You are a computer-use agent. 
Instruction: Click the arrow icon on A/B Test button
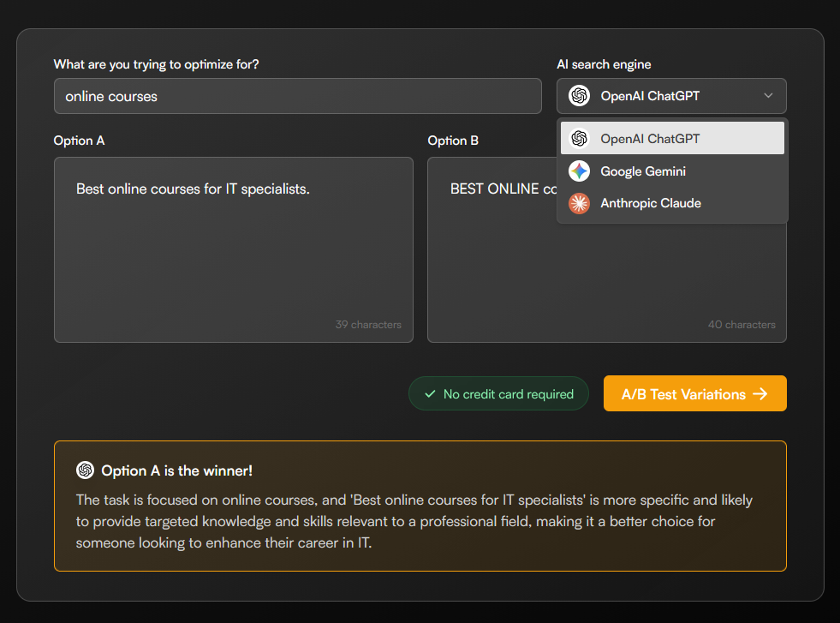[x=760, y=394]
